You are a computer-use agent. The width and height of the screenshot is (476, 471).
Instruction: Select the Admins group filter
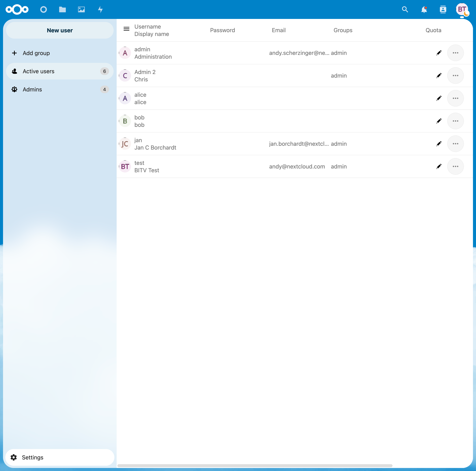coord(32,89)
